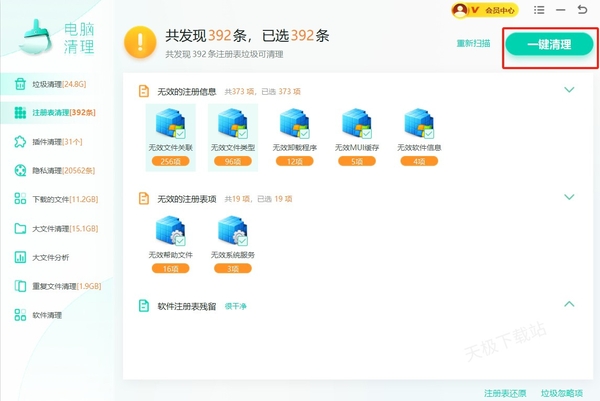
Task: Open 隐私清理 [20562条] in sidebar
Action: tap(57, 170)
